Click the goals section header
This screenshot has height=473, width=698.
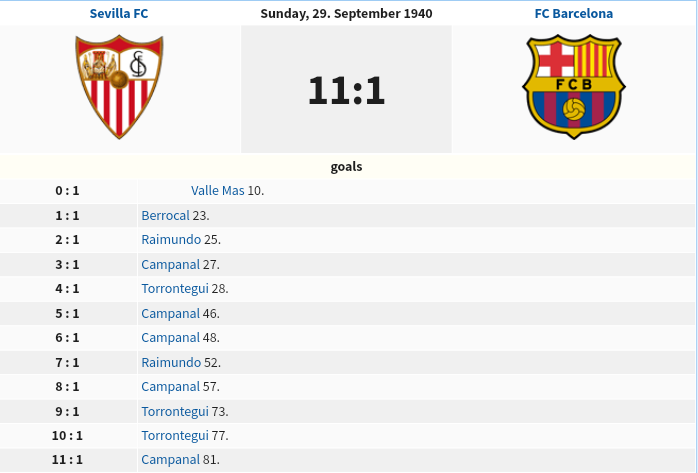346,166
